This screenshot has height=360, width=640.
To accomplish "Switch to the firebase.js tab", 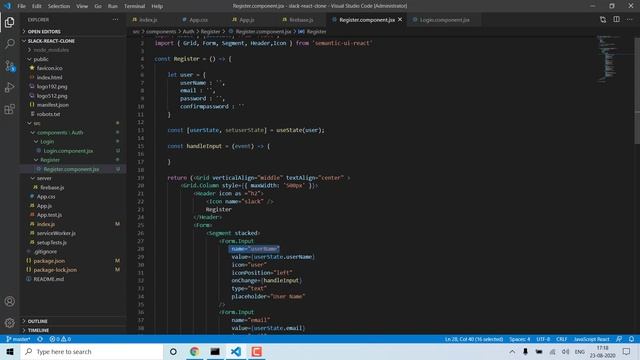I will [301, 20].
